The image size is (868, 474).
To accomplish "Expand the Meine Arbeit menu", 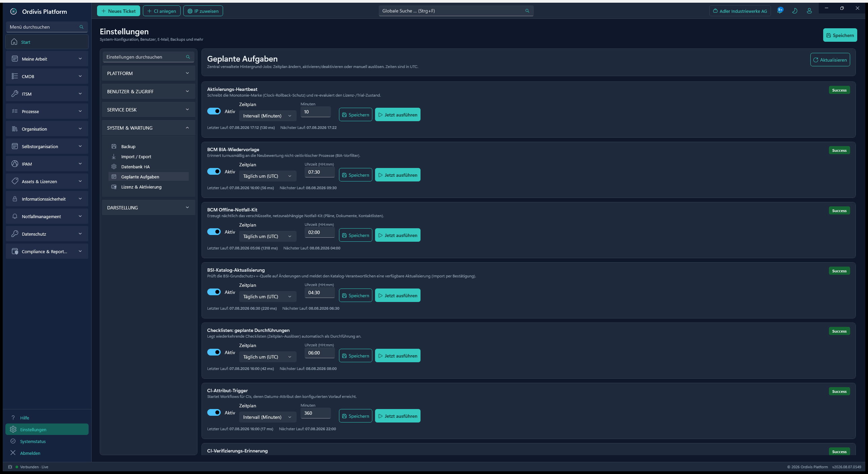I will tap(47, 59).
